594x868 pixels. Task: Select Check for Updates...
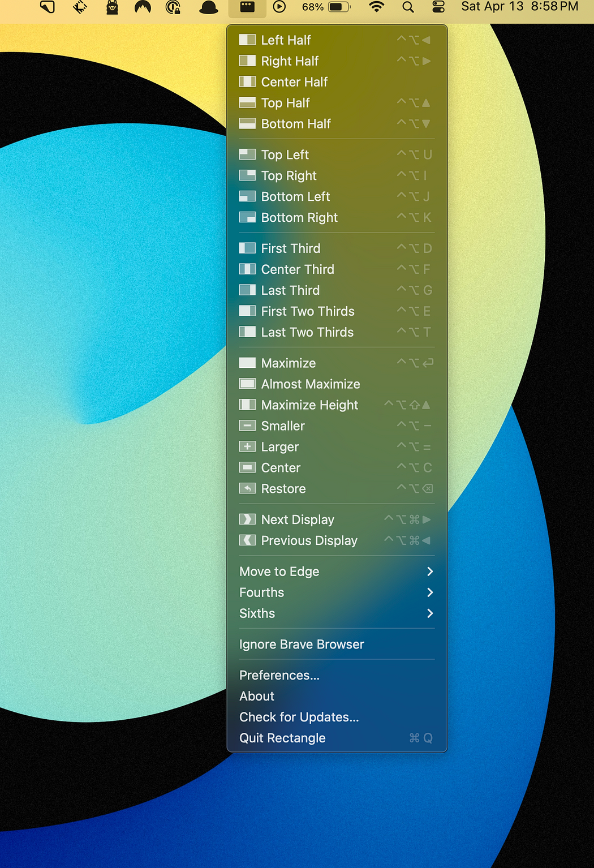(x=337, y=717)
